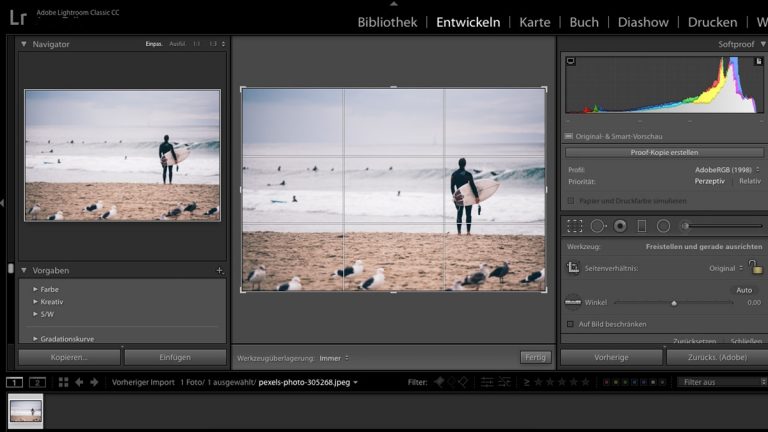The image size is (768, 432).
Task: Select the crop overlay tool icon
Action: pos(574,226)
